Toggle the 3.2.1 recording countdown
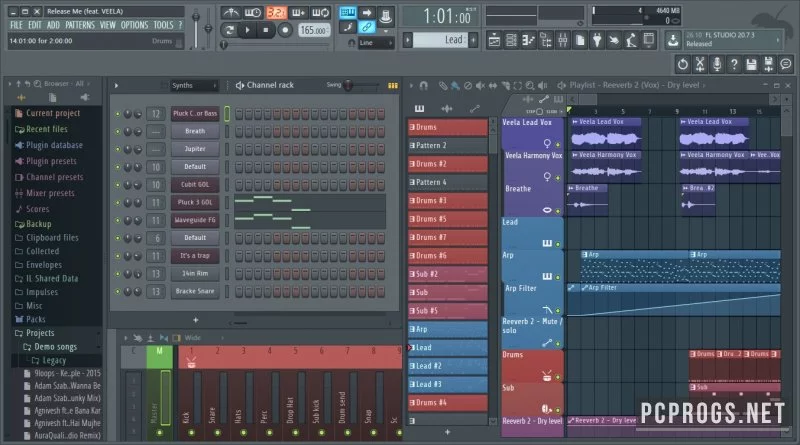 pyautogui.click(x=276, y=12)
